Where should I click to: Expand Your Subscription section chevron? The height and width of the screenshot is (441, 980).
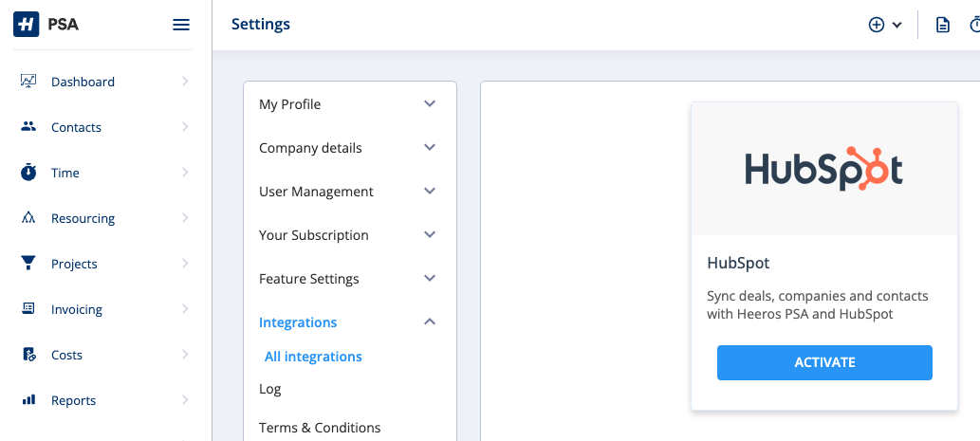[x=430, y=235]
